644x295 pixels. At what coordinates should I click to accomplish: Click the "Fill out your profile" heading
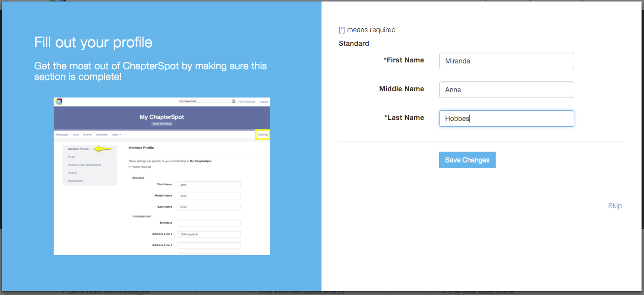pos(93,42)
